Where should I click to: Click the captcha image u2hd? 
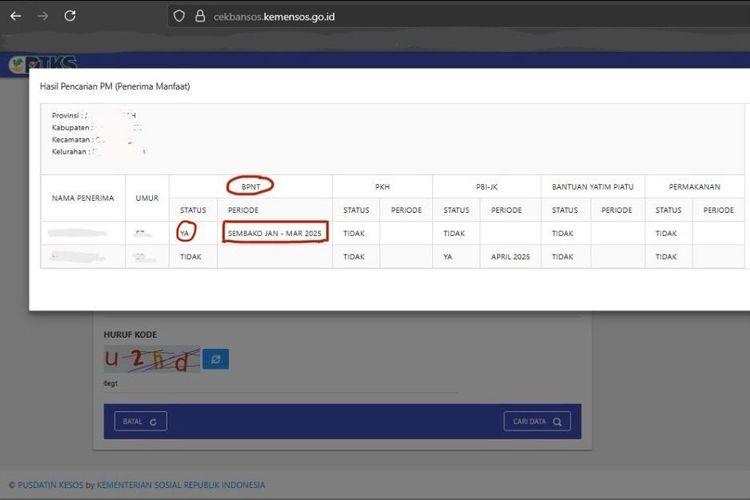tap(152, 359)
